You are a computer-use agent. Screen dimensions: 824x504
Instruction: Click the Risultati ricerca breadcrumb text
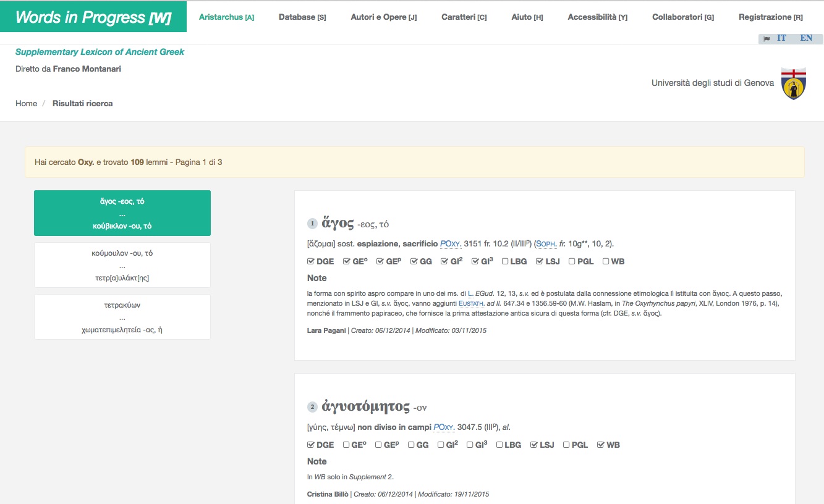(83, 104)
